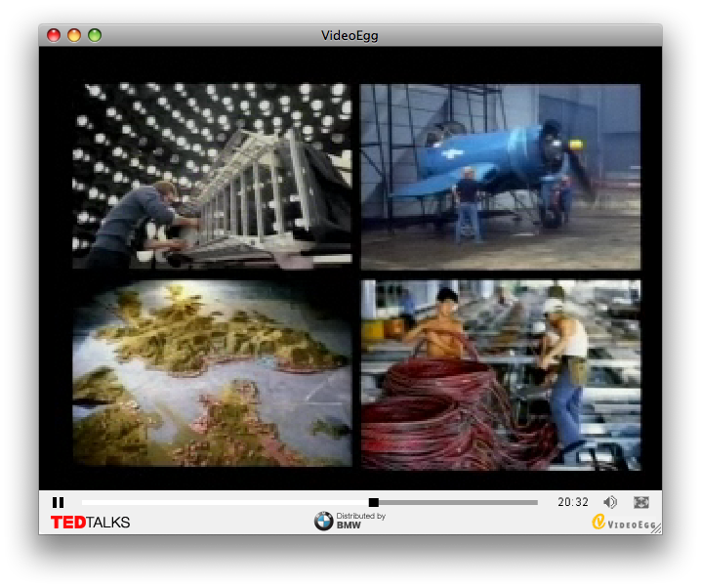Seek back to the start of the progress bar

point(84,502)
